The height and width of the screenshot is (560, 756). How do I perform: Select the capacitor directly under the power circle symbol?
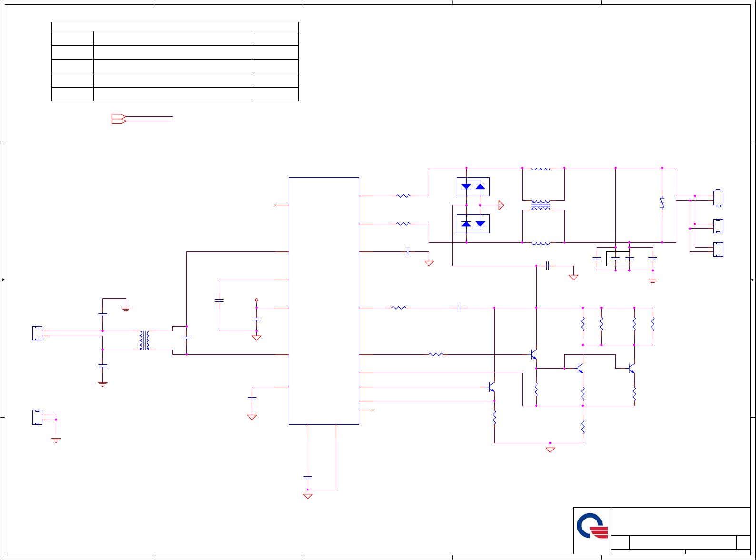pos(257,319)
